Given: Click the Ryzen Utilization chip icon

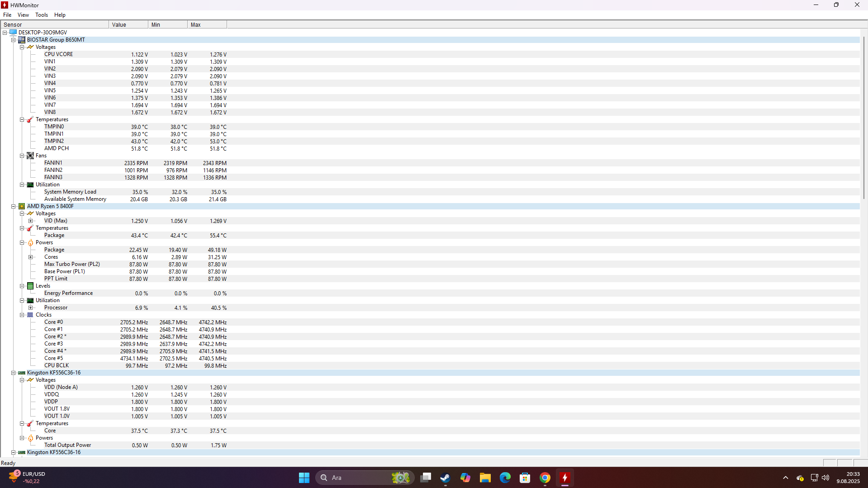Looking at the screenshot, I should pyautogui.click(x=30, y=300).
